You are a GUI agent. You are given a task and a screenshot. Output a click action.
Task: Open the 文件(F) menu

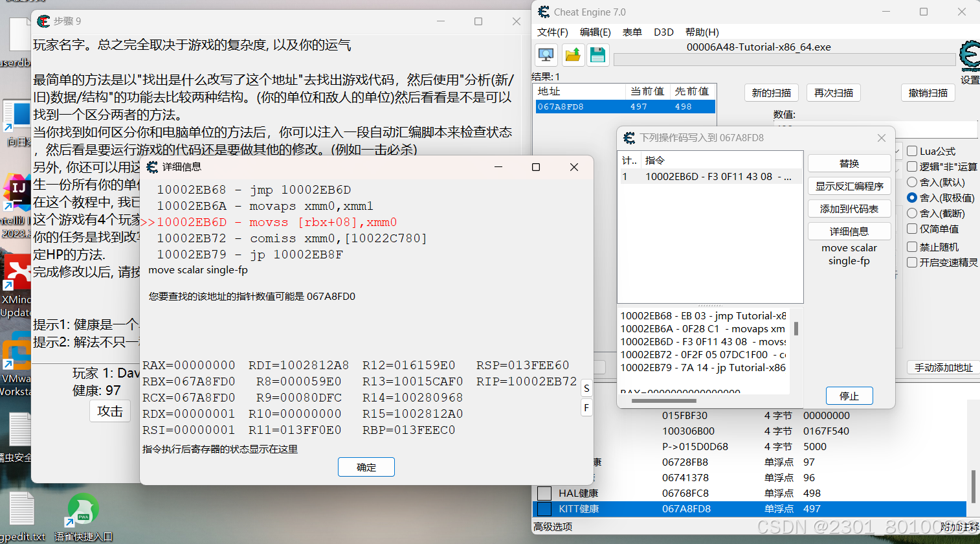click(553, 32)
